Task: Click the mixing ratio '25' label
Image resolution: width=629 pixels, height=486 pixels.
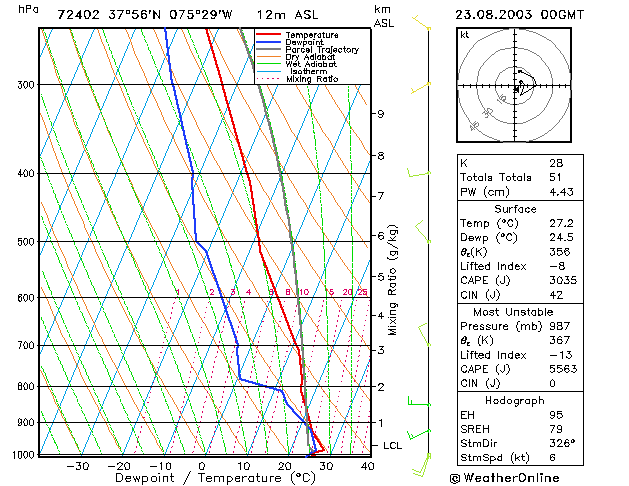Action: [x=362, y=292]
